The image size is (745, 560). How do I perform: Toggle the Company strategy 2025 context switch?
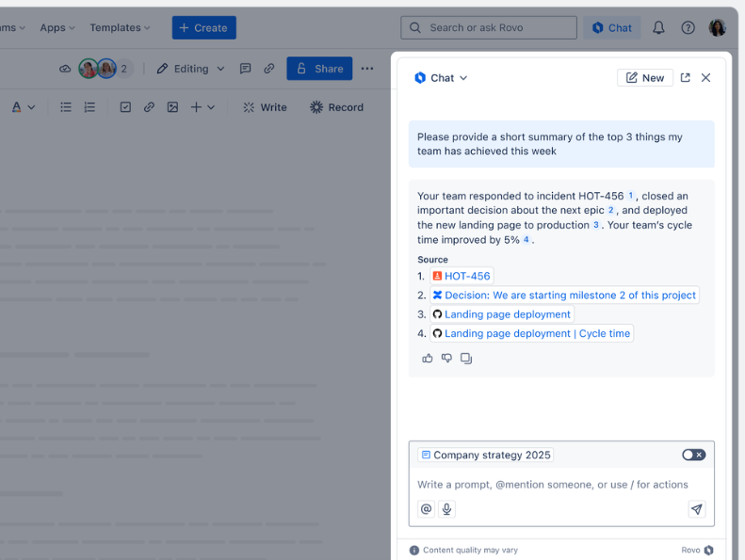coord(693,455)
